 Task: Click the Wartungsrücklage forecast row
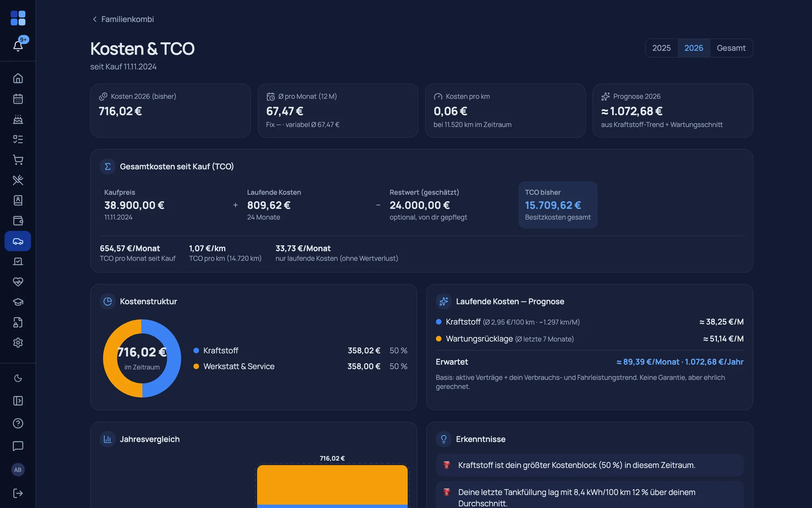590,339
